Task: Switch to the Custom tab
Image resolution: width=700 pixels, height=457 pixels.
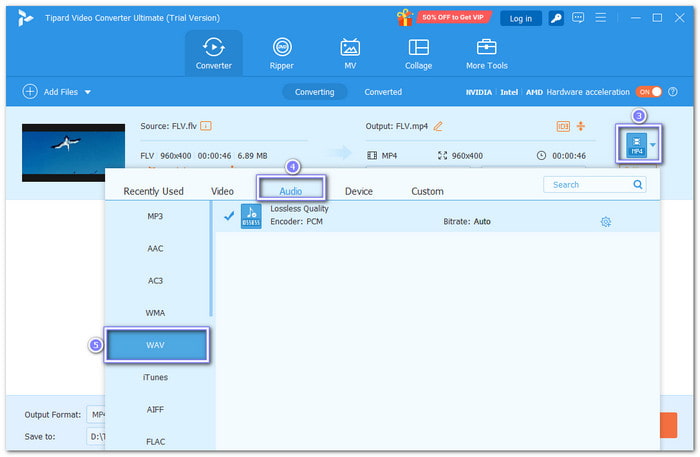Action: [x=427, y=191]
